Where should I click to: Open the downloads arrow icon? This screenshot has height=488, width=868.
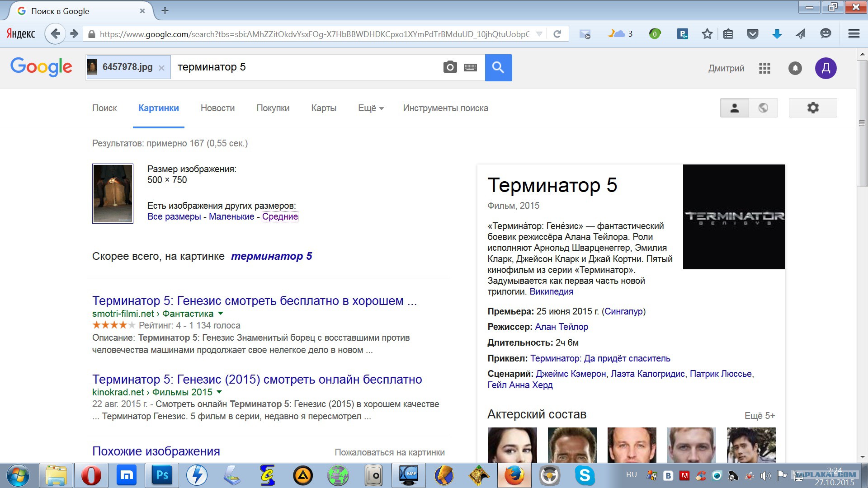coord(777,34)
